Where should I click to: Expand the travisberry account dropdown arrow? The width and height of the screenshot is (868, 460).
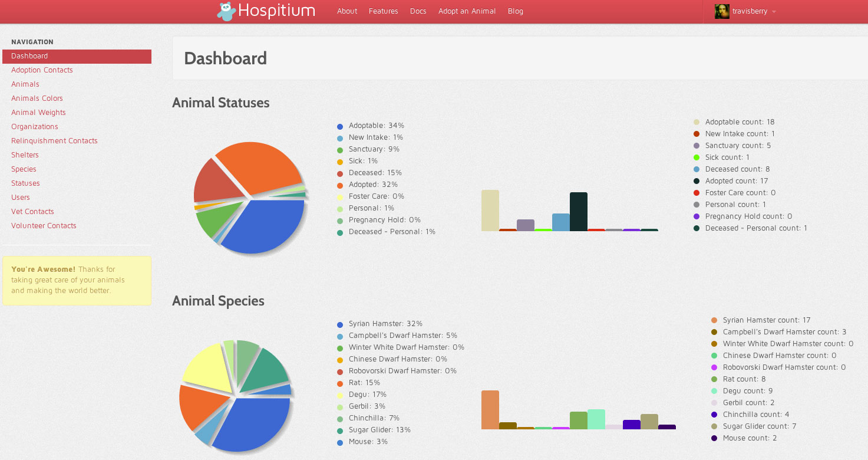774,12
